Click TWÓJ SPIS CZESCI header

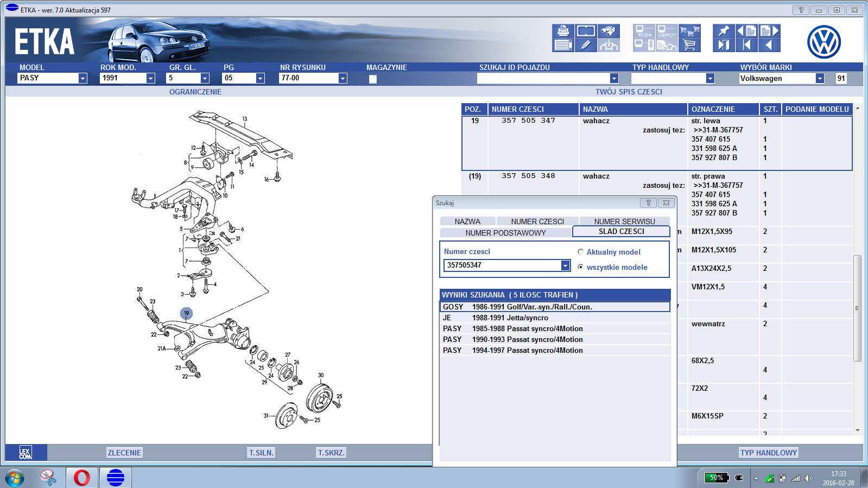629,92
